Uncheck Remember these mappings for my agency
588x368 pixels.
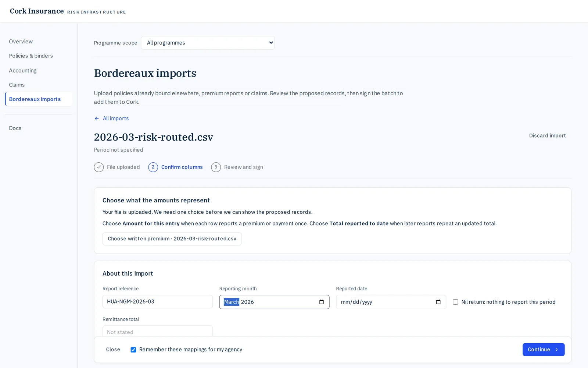(133, 350)
